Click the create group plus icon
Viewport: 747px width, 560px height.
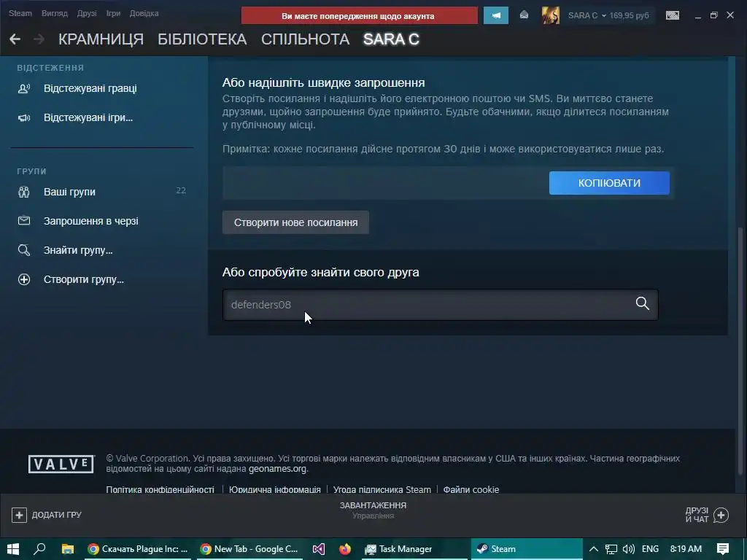24,279
